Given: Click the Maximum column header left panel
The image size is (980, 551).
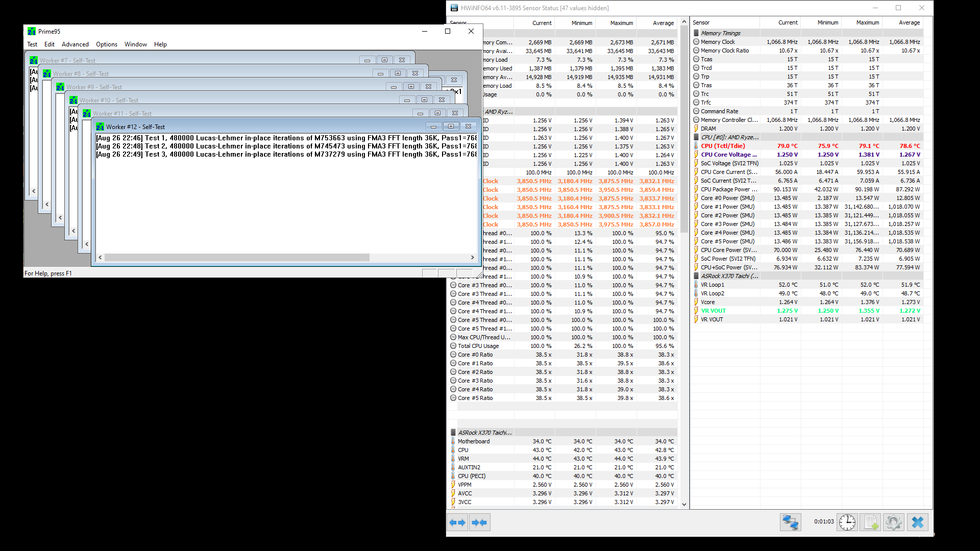Looking at the screenshot, I should [x=621, y=23].
